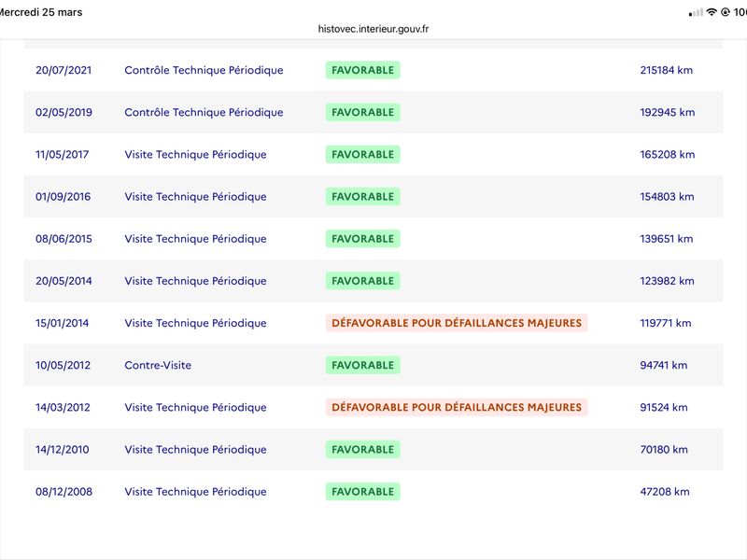This screenshot has width=747, height=560.
Task: Click FAVORABLE badge in the 14/12/2010 row
Action: tap(362, 450)
